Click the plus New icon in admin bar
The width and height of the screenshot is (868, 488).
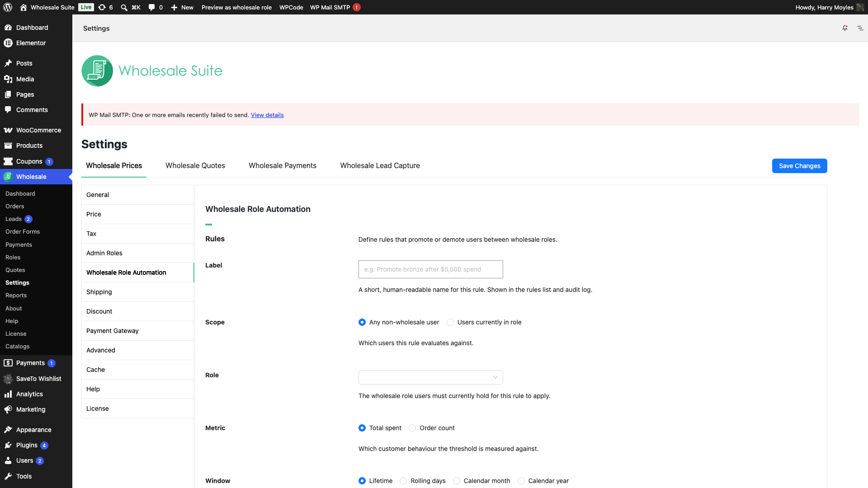(174, 7)
